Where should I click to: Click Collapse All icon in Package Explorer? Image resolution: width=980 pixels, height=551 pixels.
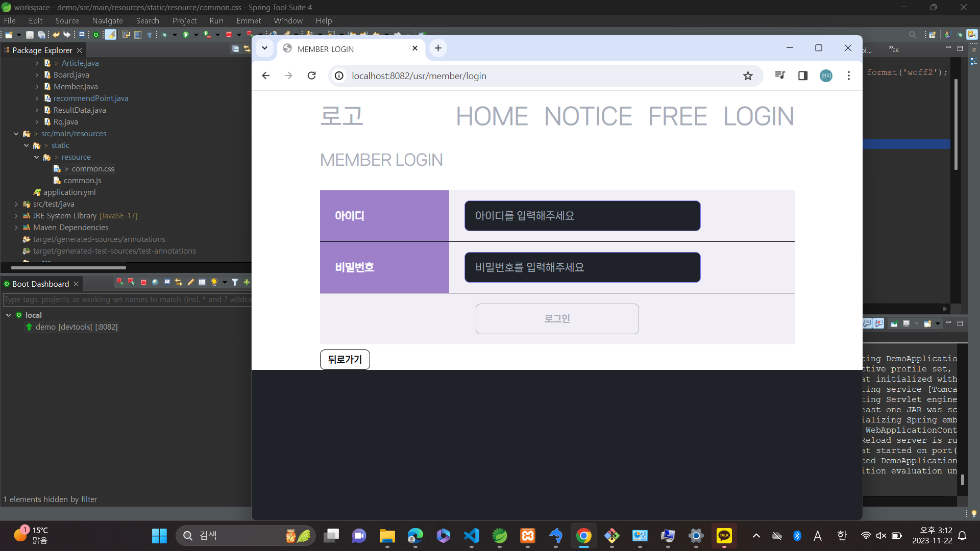pyautogui.click(x=235, y=49)
